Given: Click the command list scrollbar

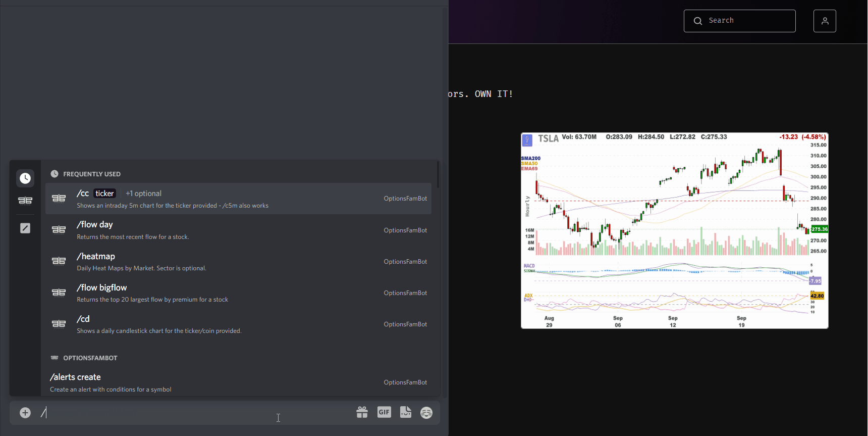Looking at the screenshot, I should tap(438, 175).
